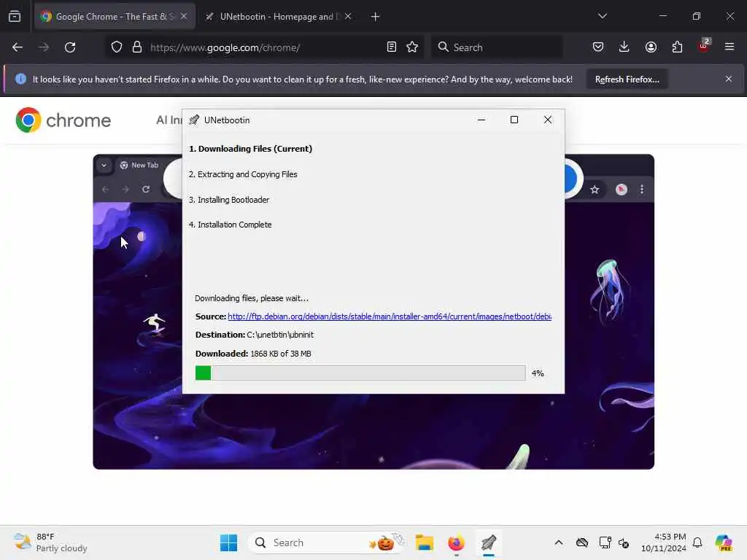Show site security padlock info
Image resolution: width=747 pixels, height=560 pixels.
tap(137, 47)
